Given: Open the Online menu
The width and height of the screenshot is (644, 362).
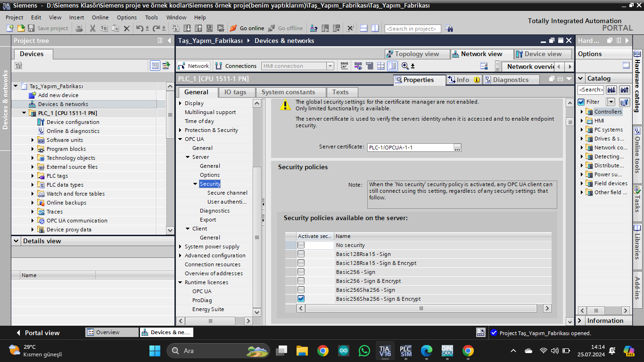Looking at the screenshot, I should [x=100, y=17].
